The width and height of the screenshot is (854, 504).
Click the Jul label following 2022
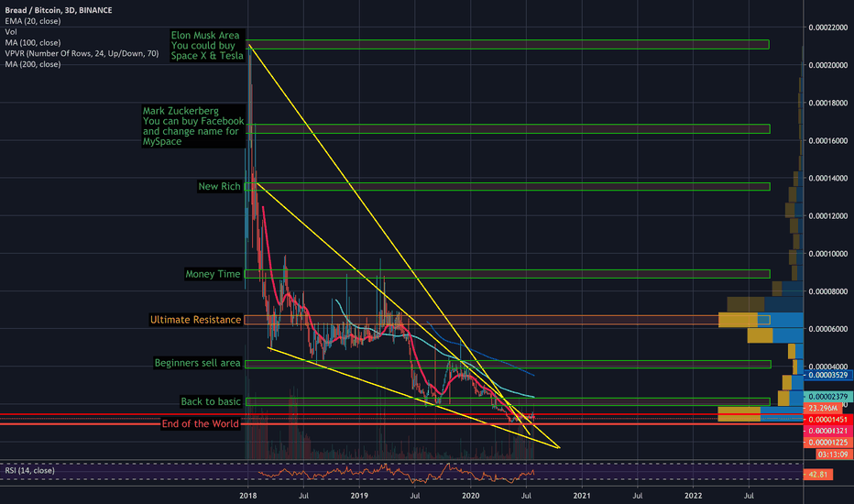pos(749,496)
